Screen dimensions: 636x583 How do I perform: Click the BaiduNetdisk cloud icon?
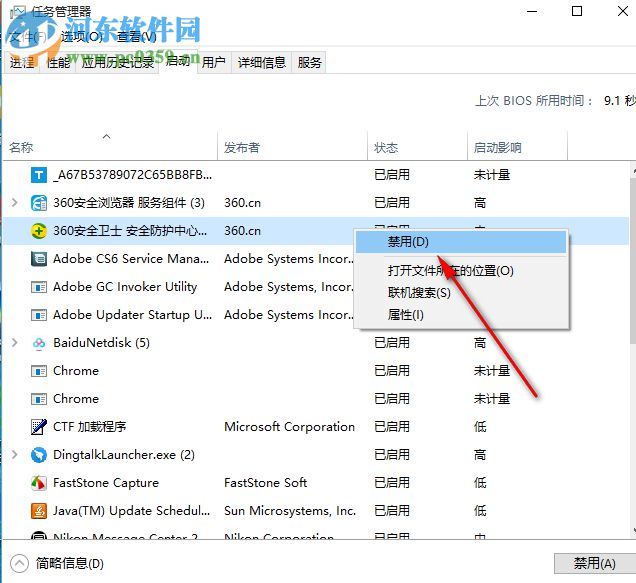[x=39, y=343]
